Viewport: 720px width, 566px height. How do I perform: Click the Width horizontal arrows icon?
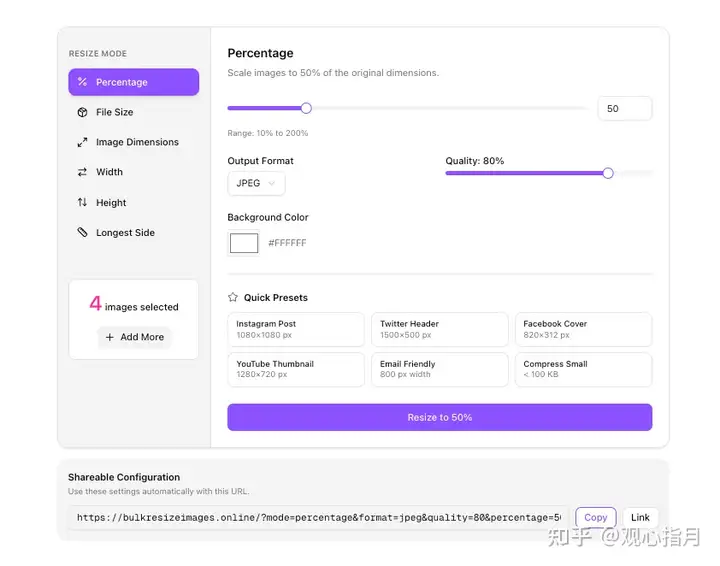click(82, 172)
